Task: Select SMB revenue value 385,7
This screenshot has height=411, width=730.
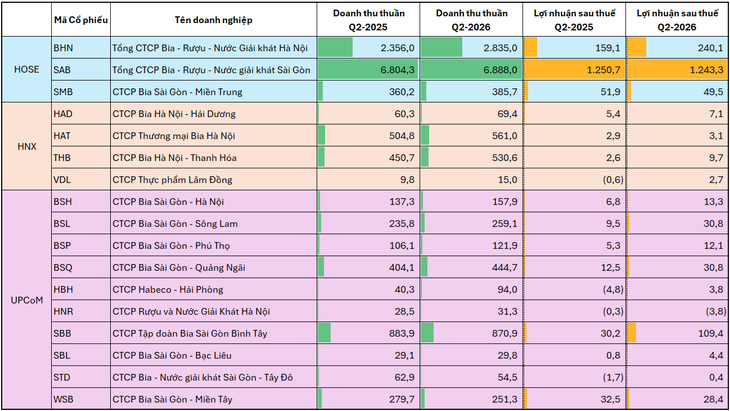Action: coord(505,92)
